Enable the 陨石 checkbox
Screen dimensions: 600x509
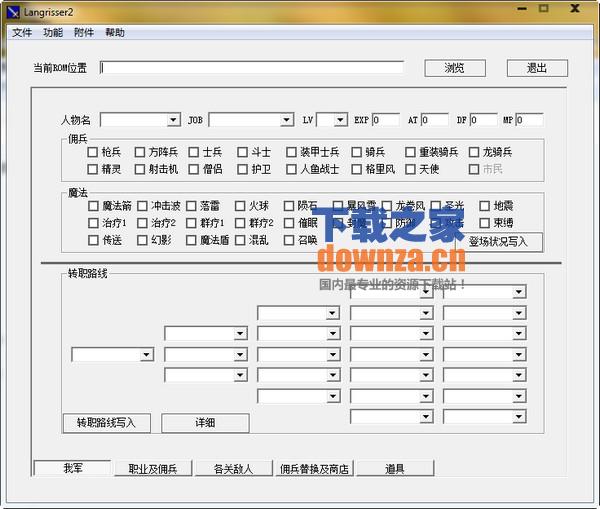coord(289,206)
